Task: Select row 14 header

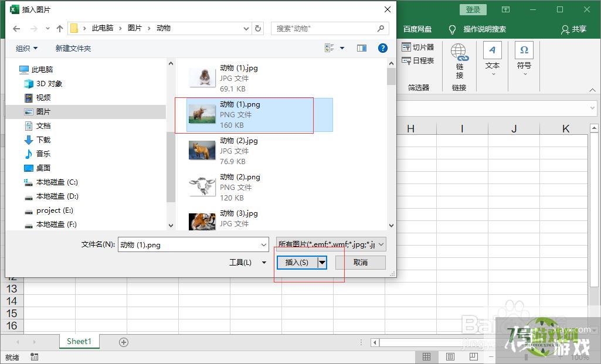Action: [x=12, y=301]
